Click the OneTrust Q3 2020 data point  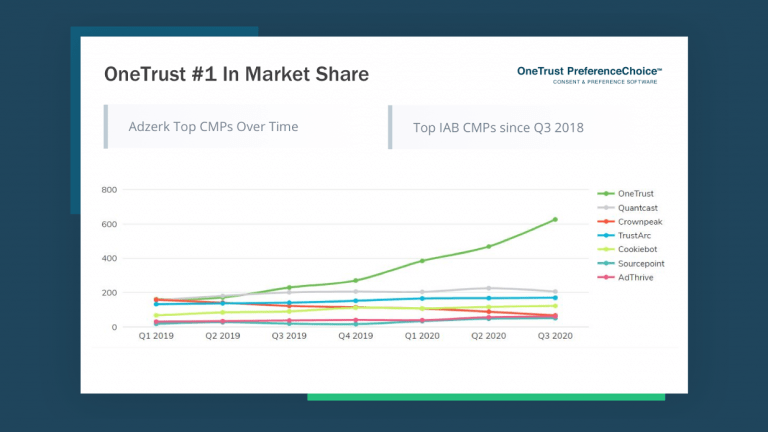pyautogui.click(x=555, y=219)
